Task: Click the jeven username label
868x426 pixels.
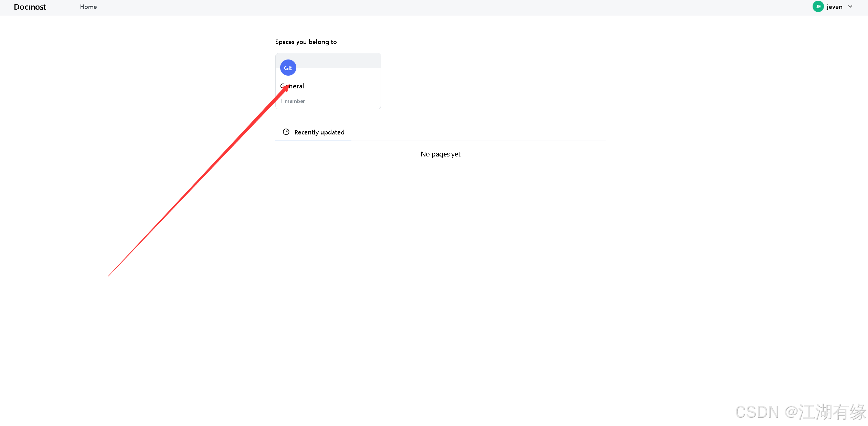Action: pos(834,7)
